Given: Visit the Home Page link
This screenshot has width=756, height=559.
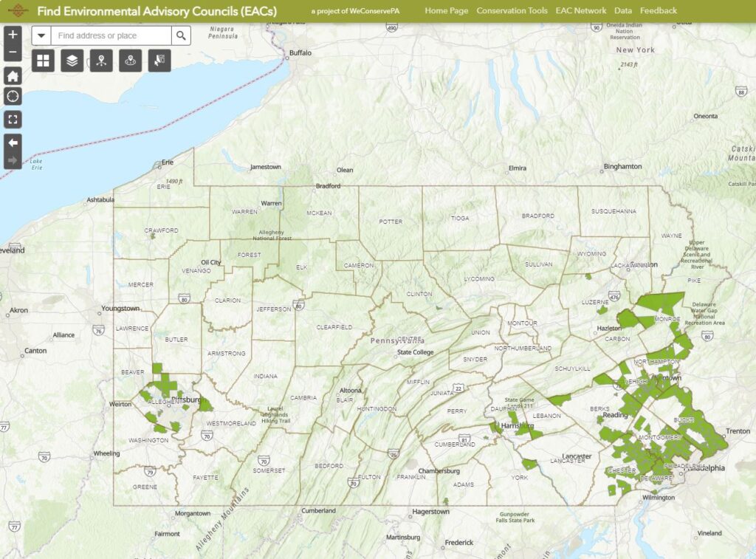Looking at the screenshot, I should point(444,10).
